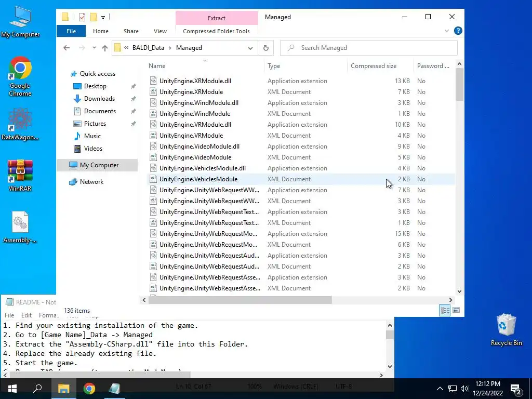The image size is (532, 399).
Task: Switch to details view icon
Action: coord(445,310)
